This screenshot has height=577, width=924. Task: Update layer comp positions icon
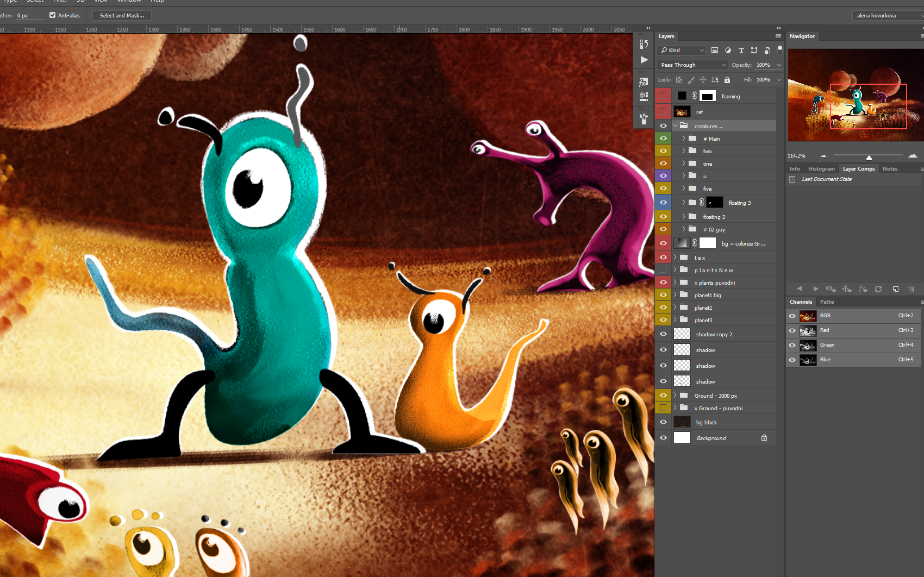pos(847,289)
